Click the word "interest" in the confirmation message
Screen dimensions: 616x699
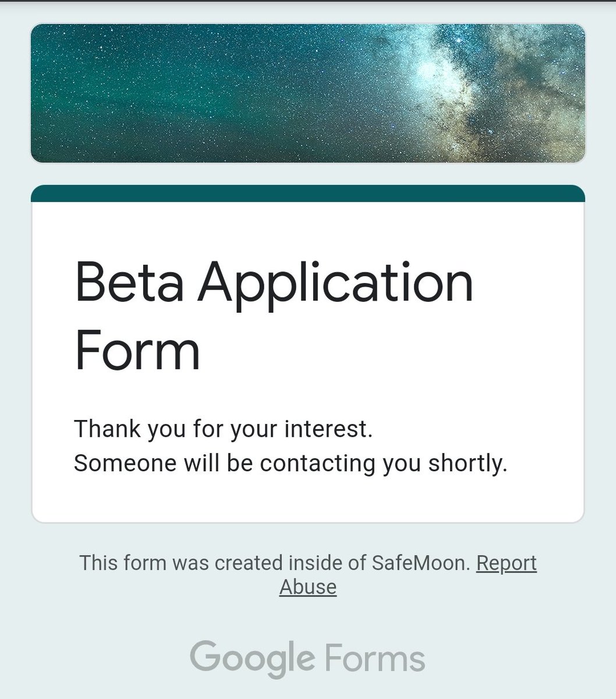tap(328, 429)
